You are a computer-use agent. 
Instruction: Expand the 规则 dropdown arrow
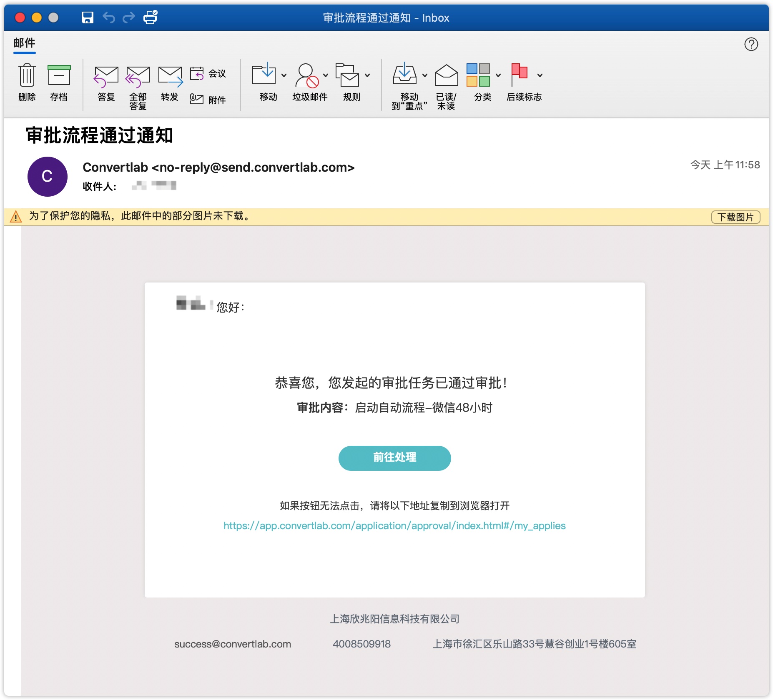[x=367, y=75]
